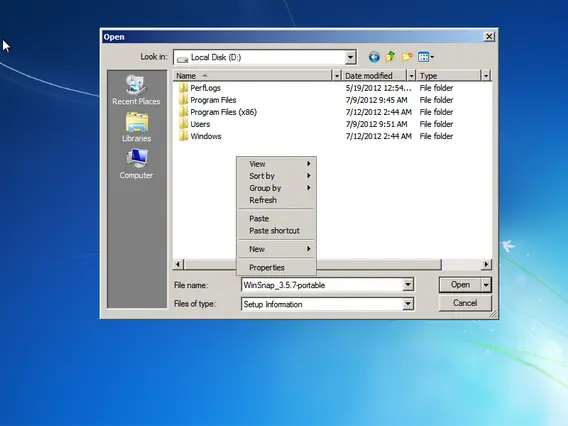This screenshot has height=426, width=568.
Task: Select the Windows folder icon
Action: tap(183, 136)
